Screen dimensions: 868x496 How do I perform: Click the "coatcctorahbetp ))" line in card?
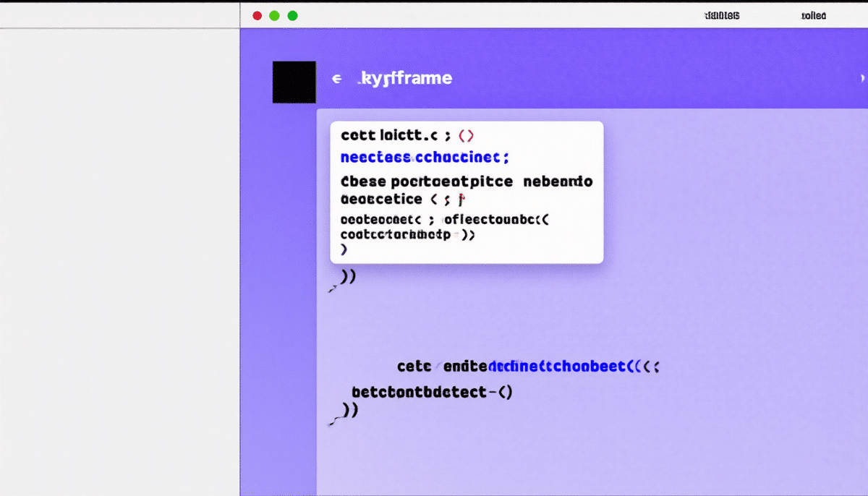pyautogui.click(x=407, y=234)
